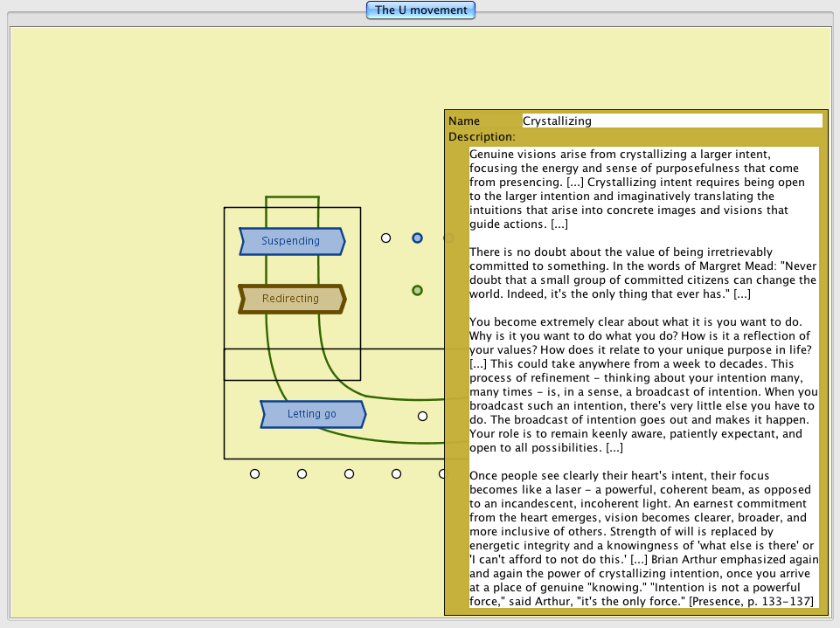Click the leftmost circle in the bottom row
This screenshot has height=628, width=840.
254,473
